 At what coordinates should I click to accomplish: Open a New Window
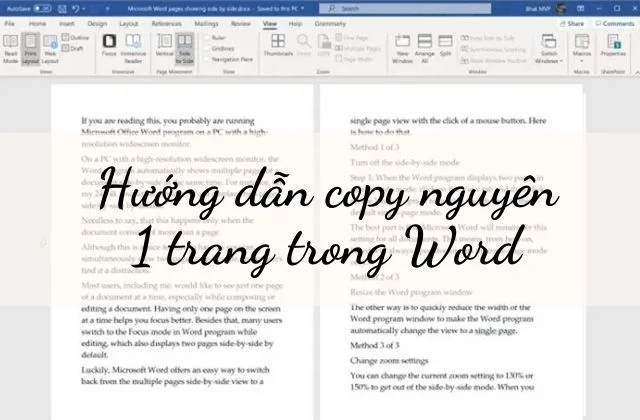click(x=402, y=49)
